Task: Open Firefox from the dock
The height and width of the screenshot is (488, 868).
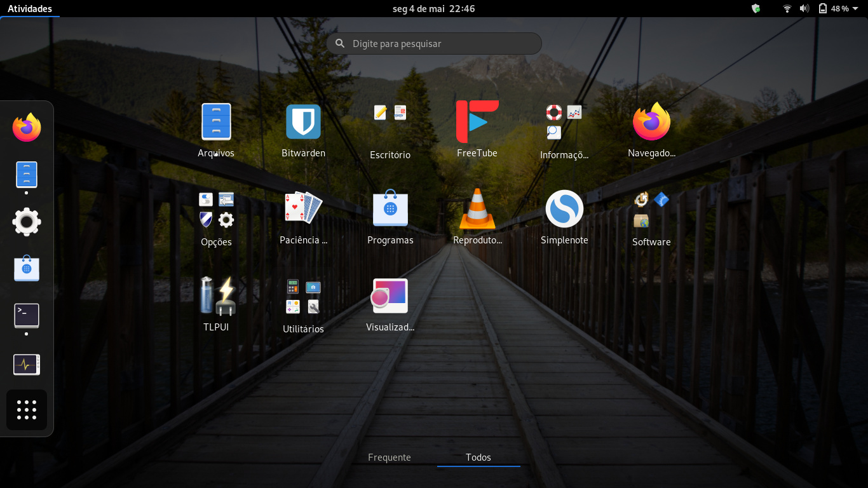Action: coord(27,128)
